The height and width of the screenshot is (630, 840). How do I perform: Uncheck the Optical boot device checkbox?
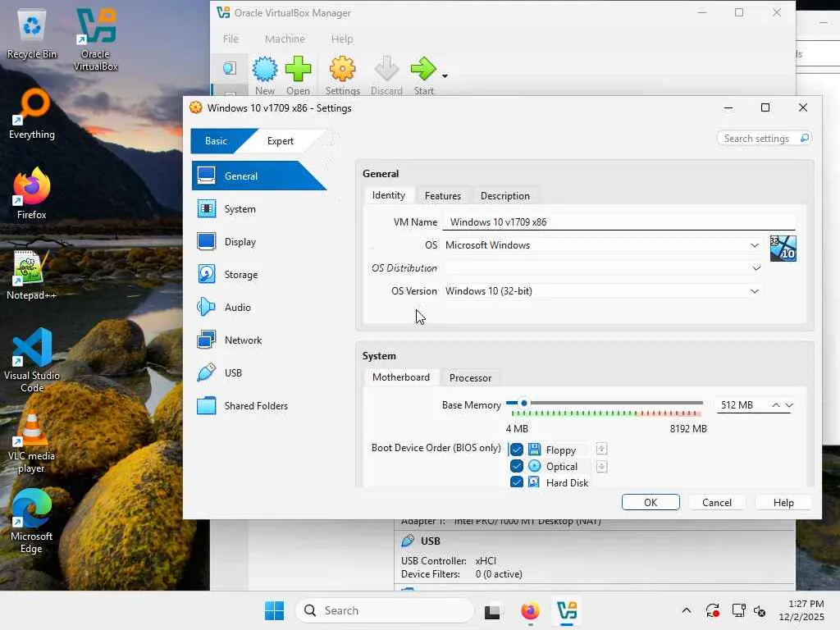click(517, 466)
